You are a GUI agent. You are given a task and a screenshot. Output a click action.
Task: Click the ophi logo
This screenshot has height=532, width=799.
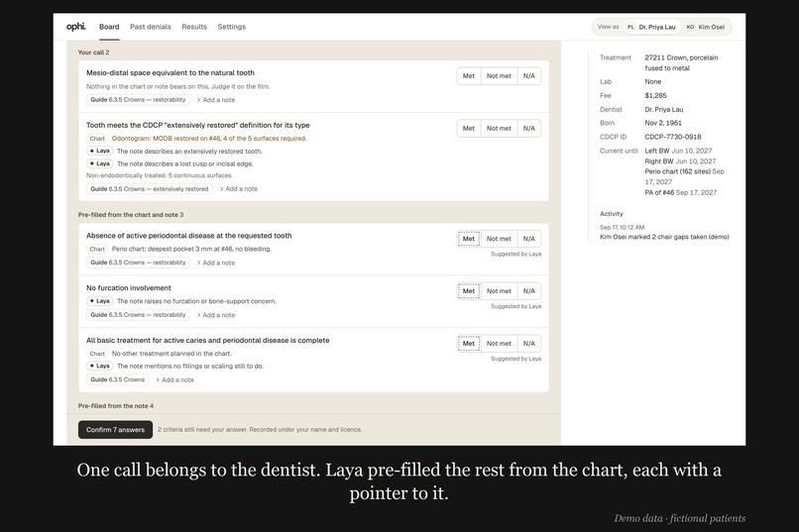[x=76, y=27]
